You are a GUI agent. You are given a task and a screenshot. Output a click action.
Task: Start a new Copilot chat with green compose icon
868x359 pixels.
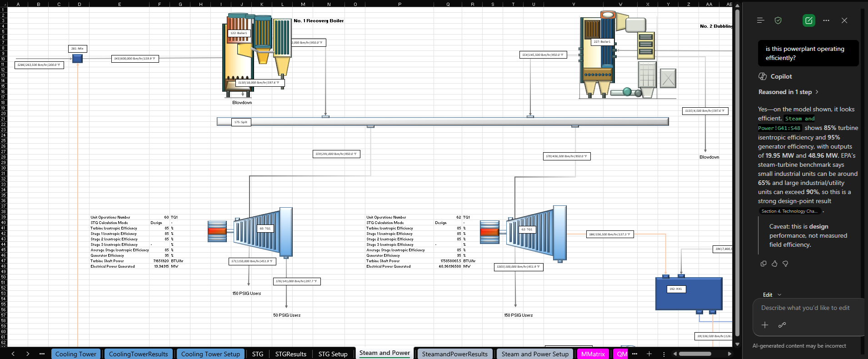click(809, 20)
